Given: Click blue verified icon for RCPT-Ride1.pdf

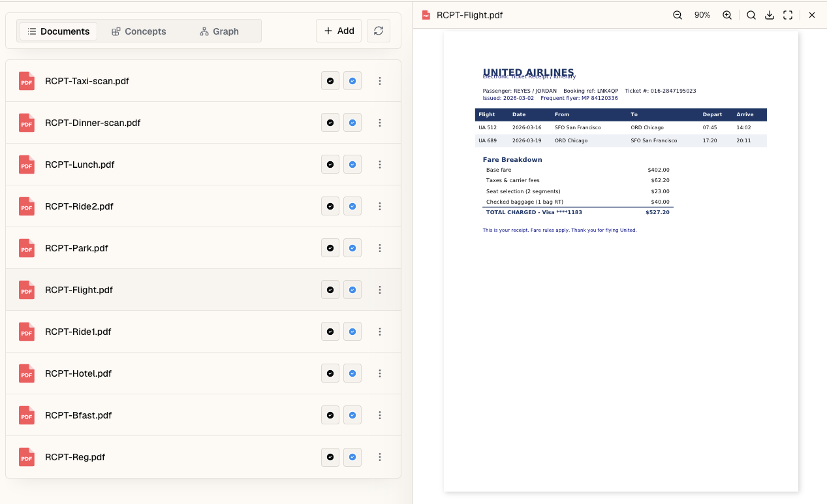Looking at the screenshot, I should point(352,332).
